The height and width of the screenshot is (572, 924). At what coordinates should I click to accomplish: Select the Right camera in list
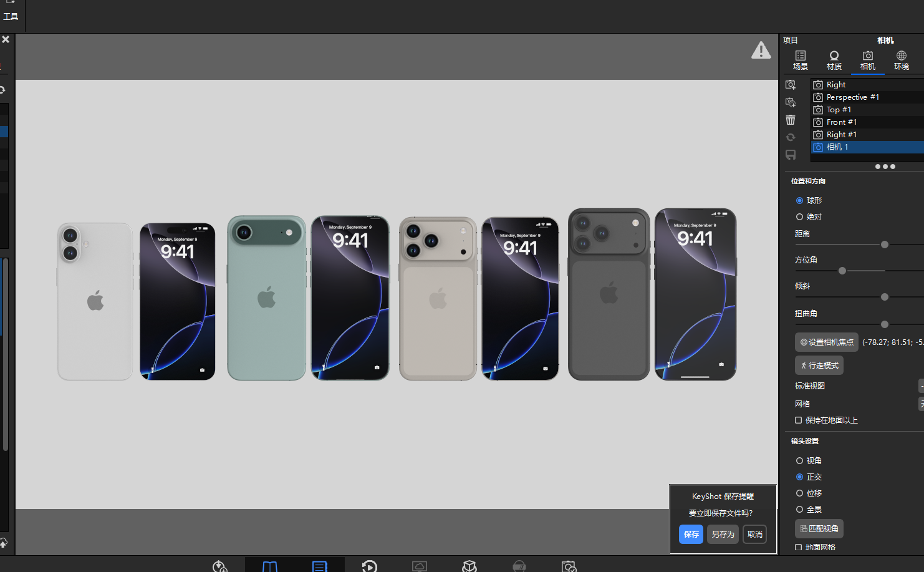click(x=867, y=85)
